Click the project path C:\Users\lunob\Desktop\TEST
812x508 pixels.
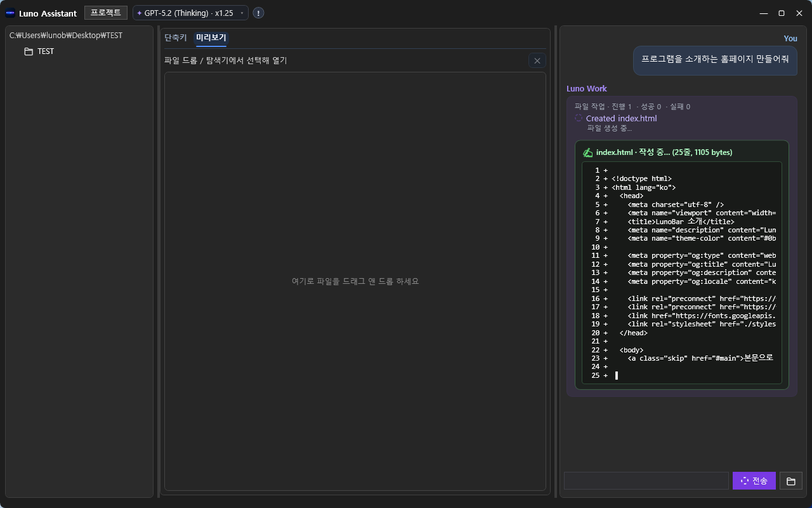(66, 36)
